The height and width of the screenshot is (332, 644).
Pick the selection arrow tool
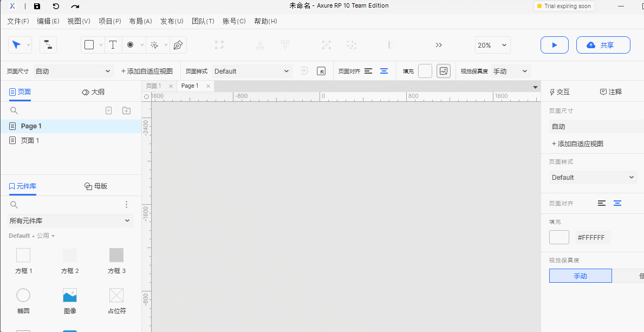tap(16, 45)
